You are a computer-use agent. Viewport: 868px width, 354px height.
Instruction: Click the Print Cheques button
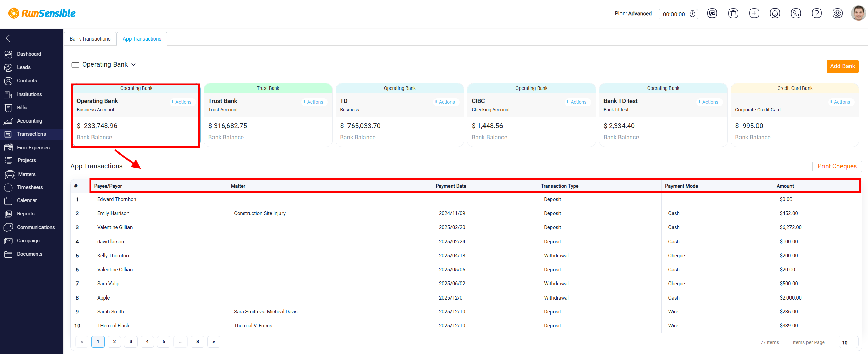(837, 166)
